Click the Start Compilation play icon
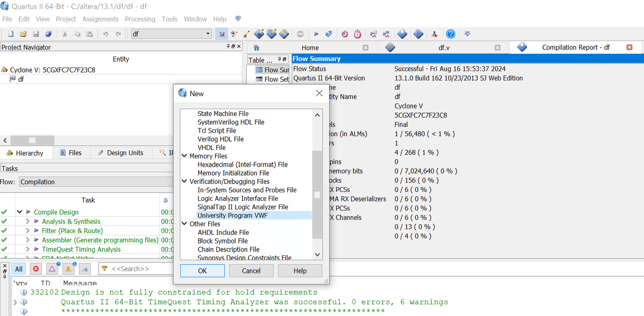The height and width of the screenshot is (316, 644). (x=317, y=34)
